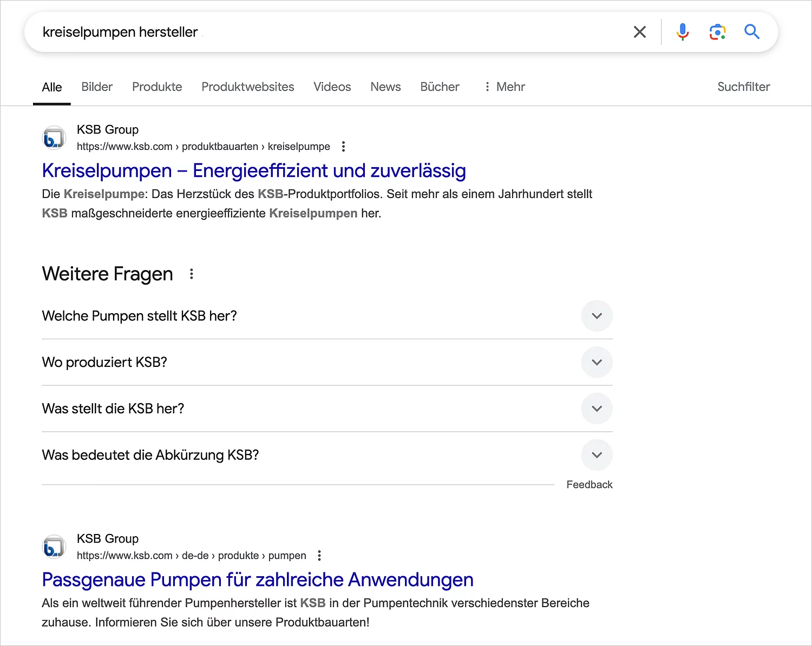Open options menu beside kreiselpumpe URL
Image resolution: width=812 pixels, height=646 pixels.
[x=343, y=147]
